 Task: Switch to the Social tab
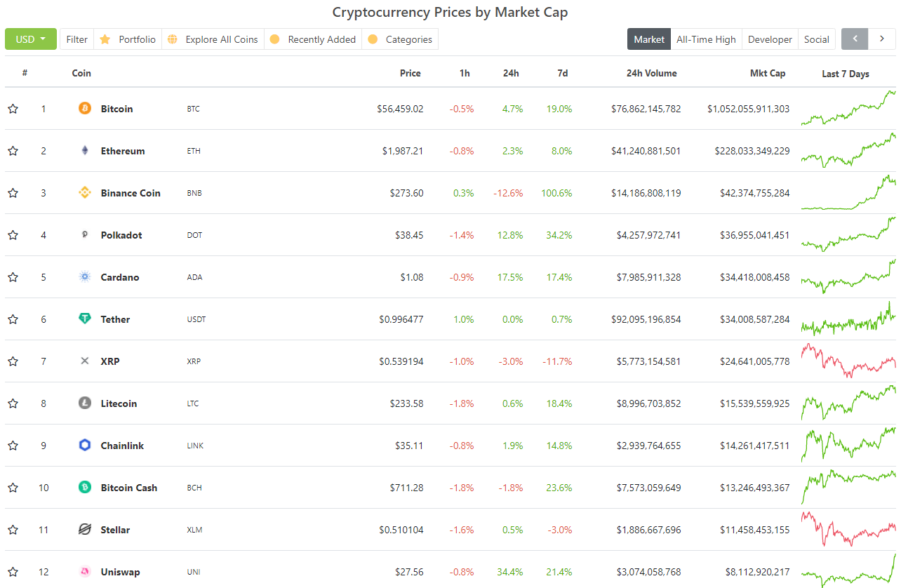817,39
